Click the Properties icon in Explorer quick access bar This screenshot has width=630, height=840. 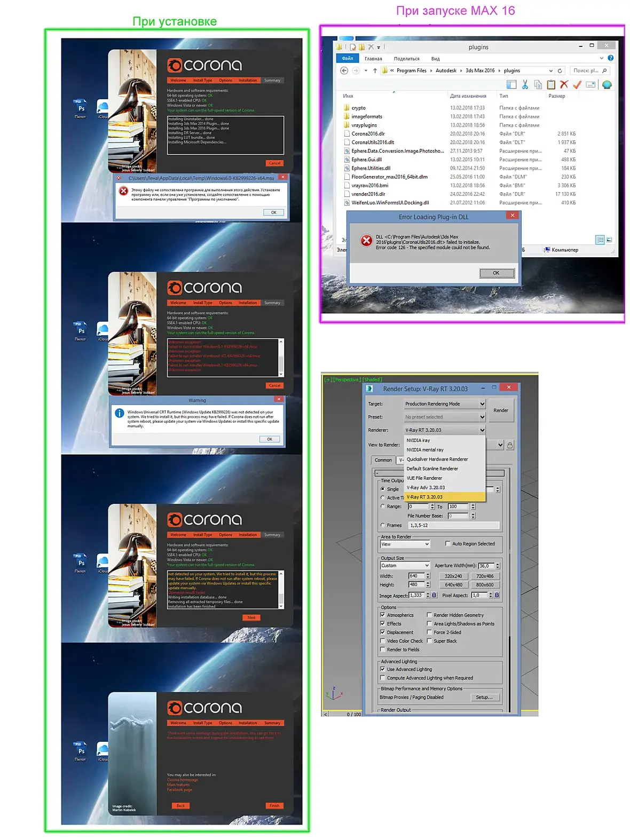point(353,47)
